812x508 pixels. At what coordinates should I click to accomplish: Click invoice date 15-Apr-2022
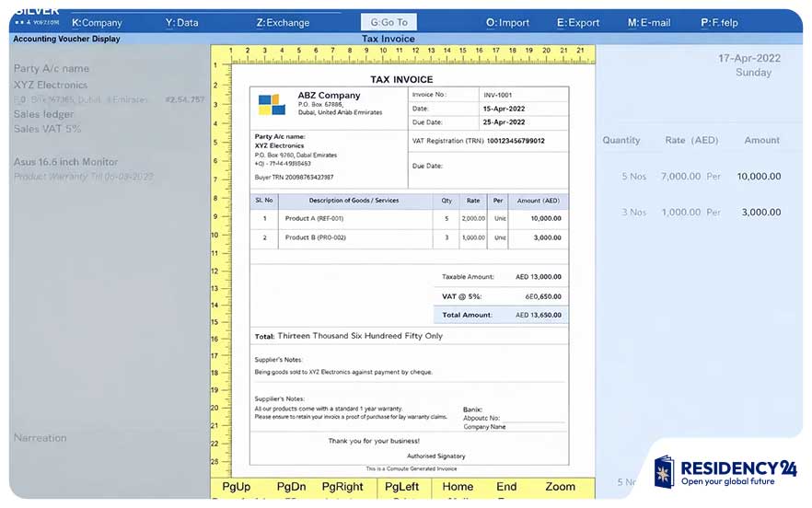coord(504,109)
